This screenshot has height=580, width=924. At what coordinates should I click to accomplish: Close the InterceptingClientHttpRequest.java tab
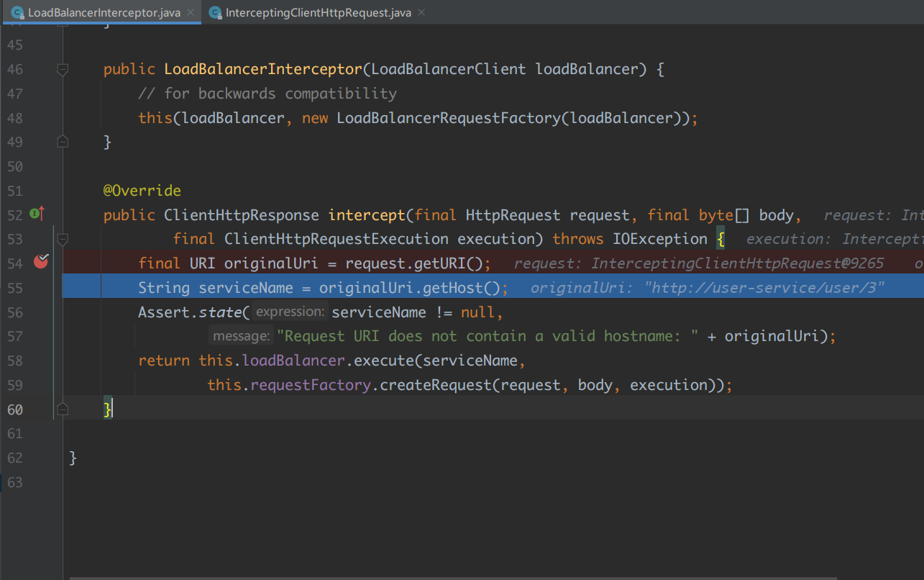(x=421, y=12)
